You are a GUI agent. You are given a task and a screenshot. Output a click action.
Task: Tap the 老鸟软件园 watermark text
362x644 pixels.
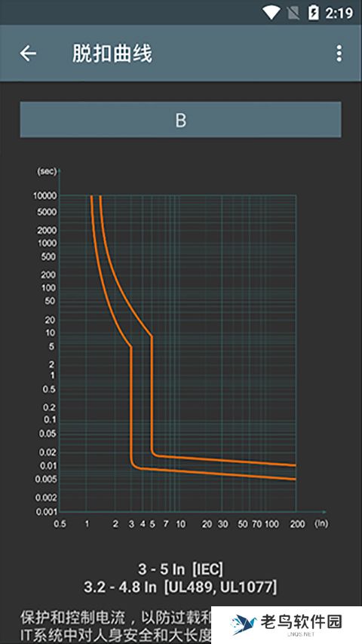301,622
